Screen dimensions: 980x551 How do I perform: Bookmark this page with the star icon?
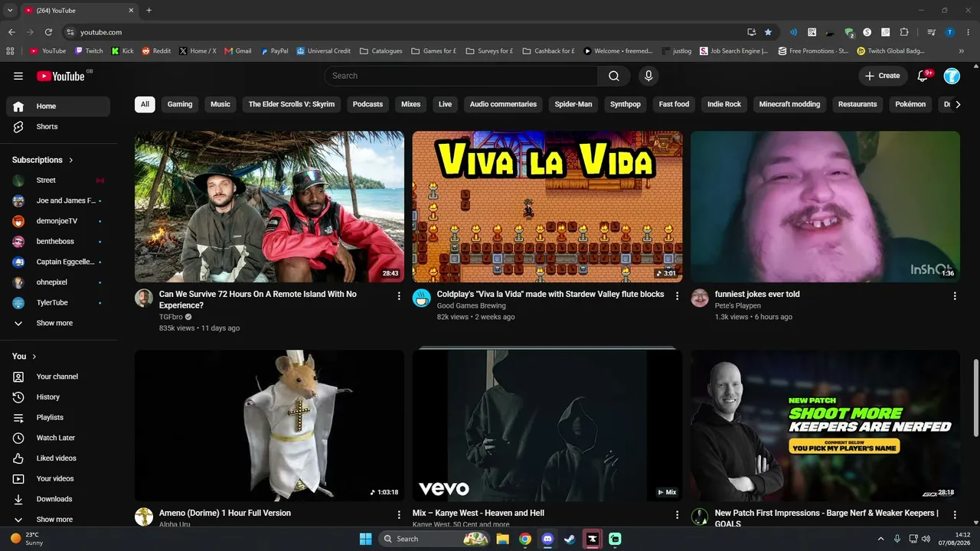click(768, 32)
